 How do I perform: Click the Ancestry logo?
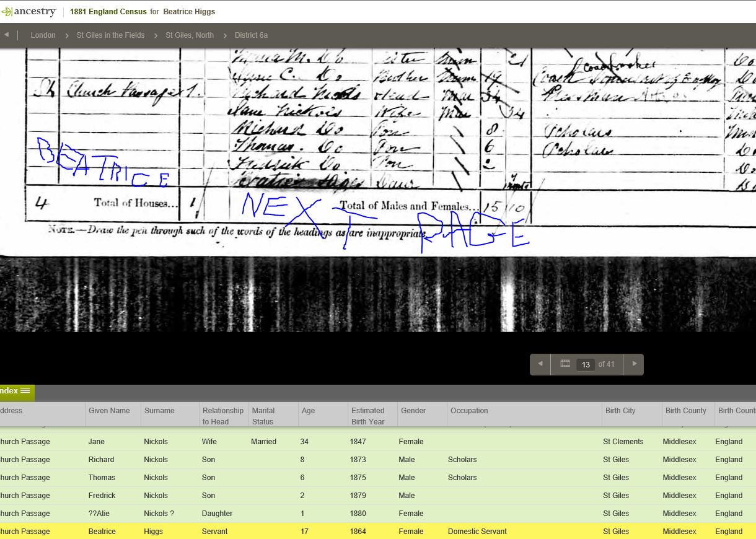pyautogui.click(x=29, y=12)
